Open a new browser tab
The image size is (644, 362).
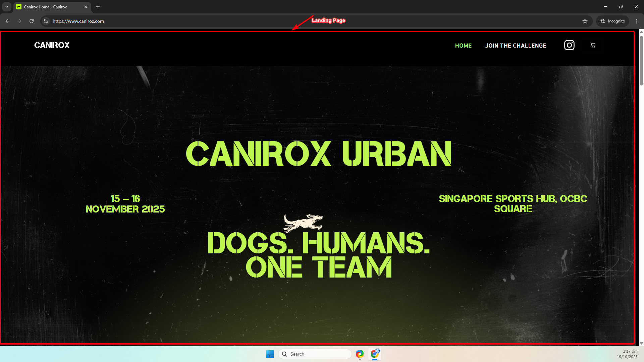coord(98,7)
